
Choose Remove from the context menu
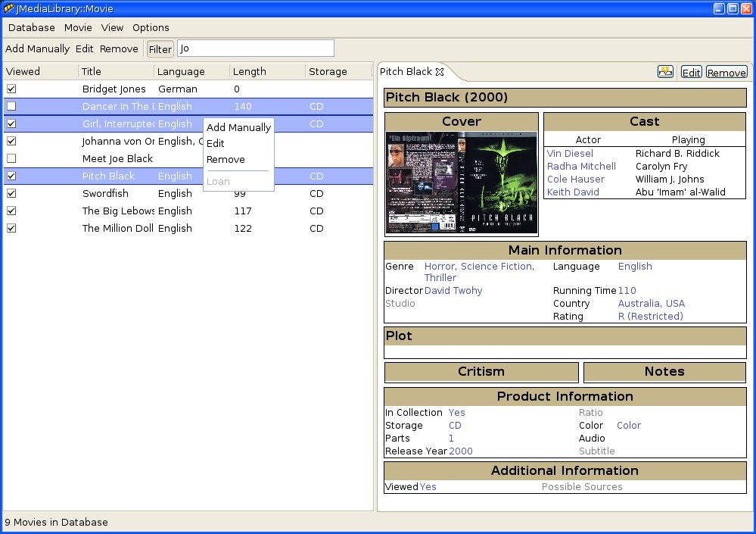pos(226,160)
